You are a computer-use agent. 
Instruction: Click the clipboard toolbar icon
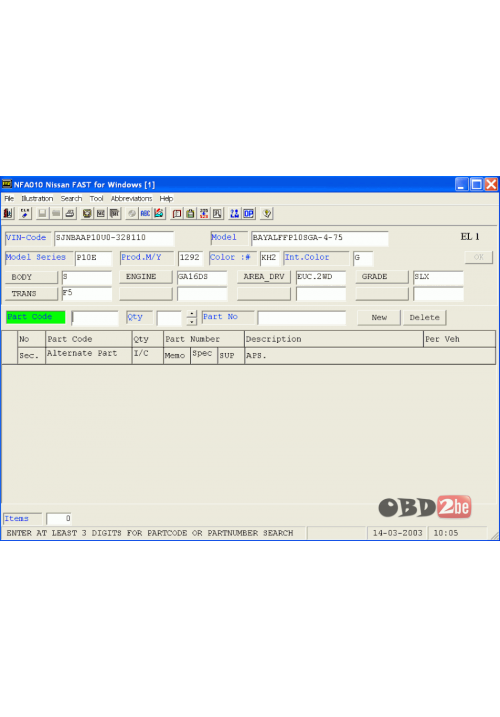(x=190, y=214)
